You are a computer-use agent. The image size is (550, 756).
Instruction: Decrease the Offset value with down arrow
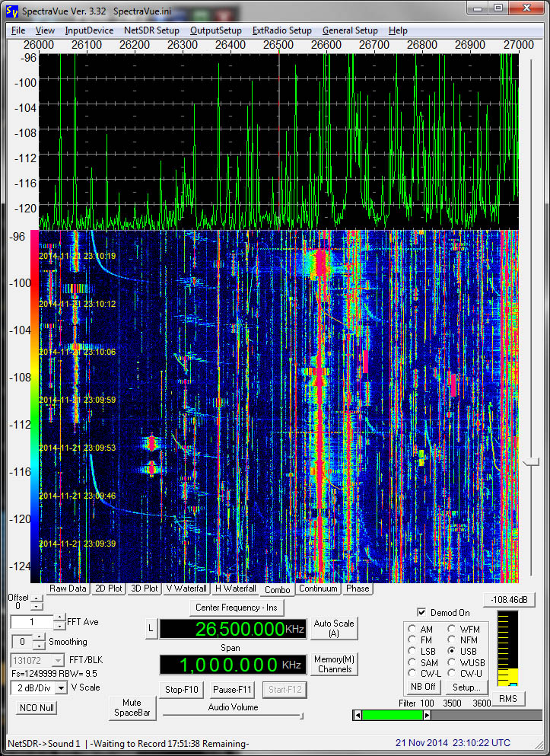36,607
